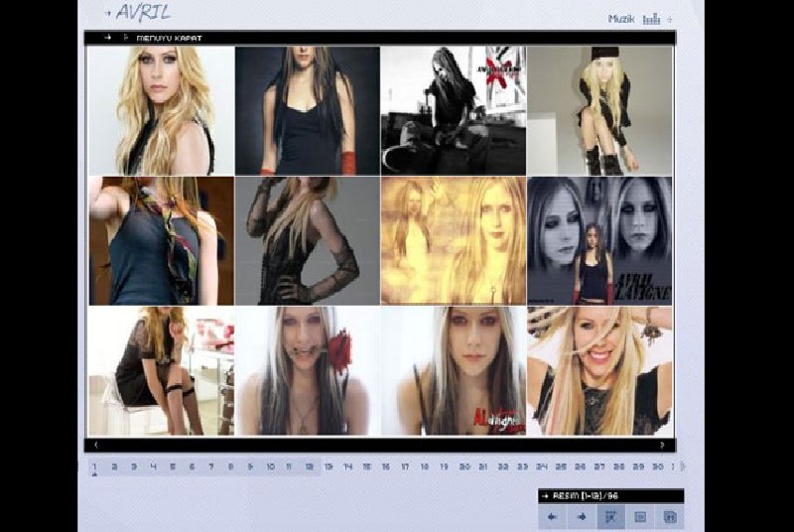This screenshot has height=532, width=794.
Task: Click the arrow icon left of MENUYU KAPAT
Action: (x=107, y=38)
